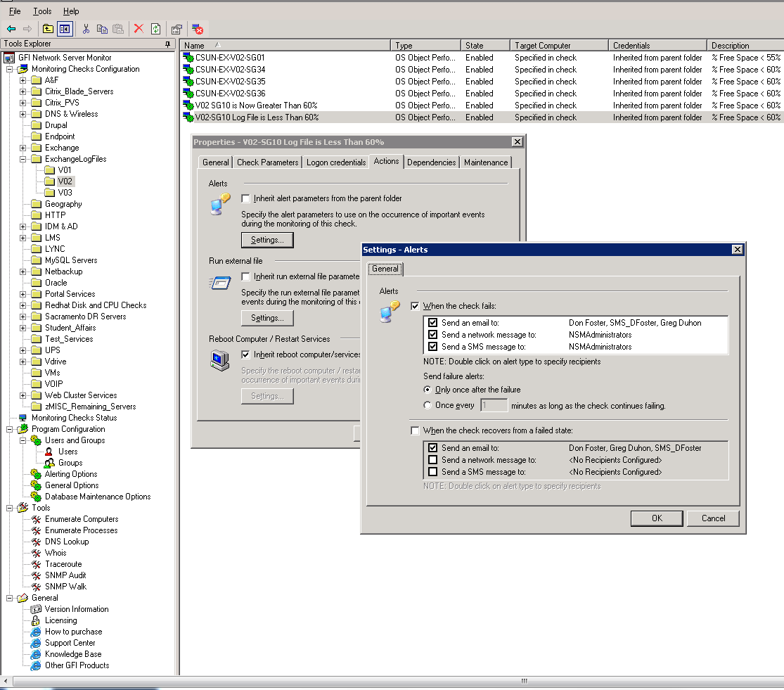
Task: Click the Enumerate Computers tool icon
Action: (x=36, y=519)
